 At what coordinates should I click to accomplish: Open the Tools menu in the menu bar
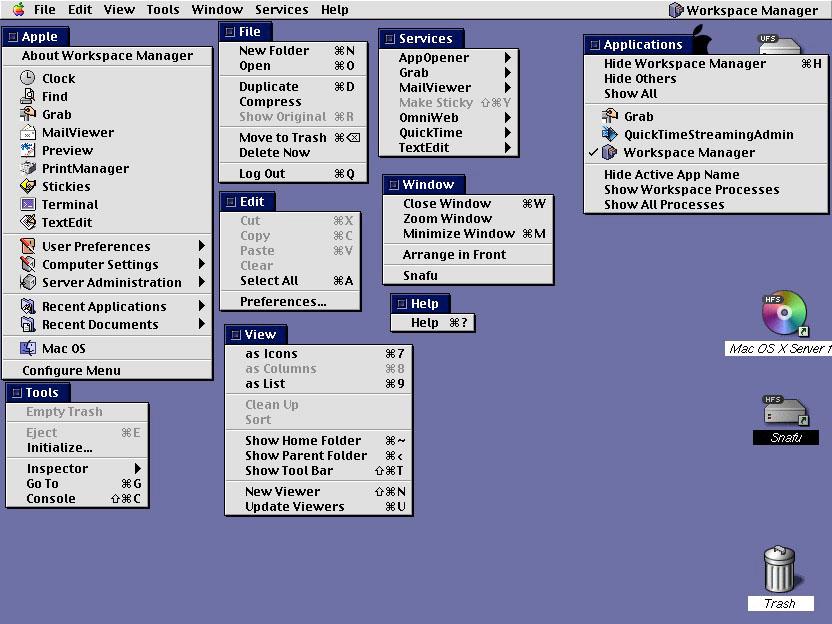[x=163, y=10]
